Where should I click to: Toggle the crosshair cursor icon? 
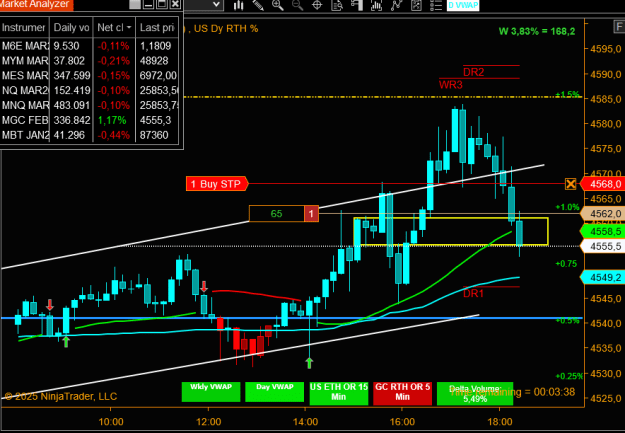pyautogui.click(x=317, y=5)
